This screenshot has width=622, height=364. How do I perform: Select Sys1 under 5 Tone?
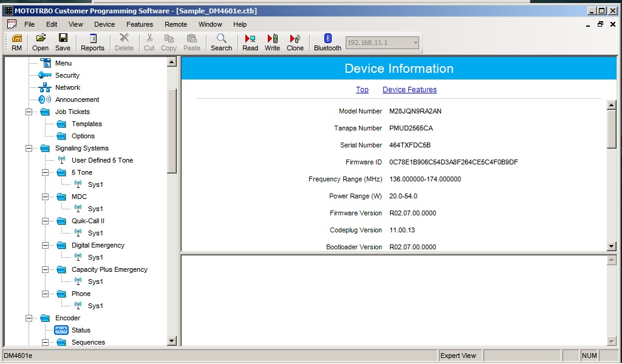95,184
